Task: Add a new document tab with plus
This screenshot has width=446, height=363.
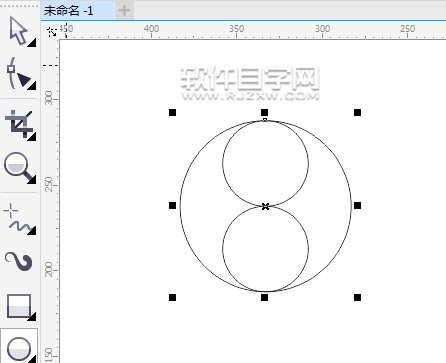Action: (x=124, y=11)
